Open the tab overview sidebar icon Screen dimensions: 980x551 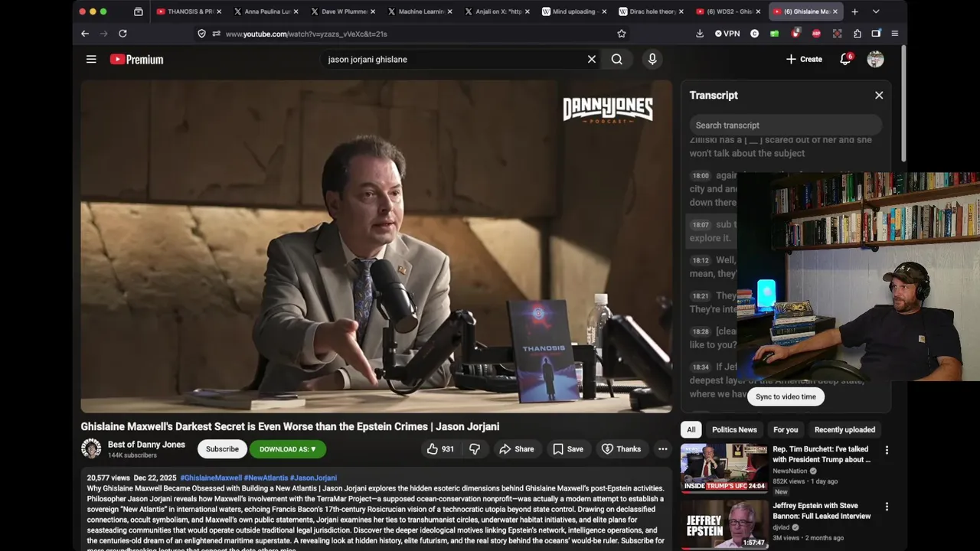[x=138, y=11]
